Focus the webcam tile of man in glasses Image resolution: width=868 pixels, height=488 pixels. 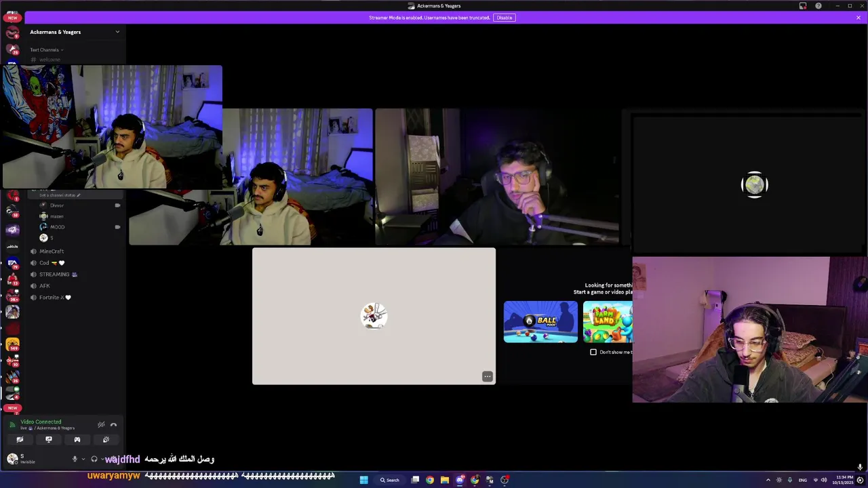tap(496, 177)
